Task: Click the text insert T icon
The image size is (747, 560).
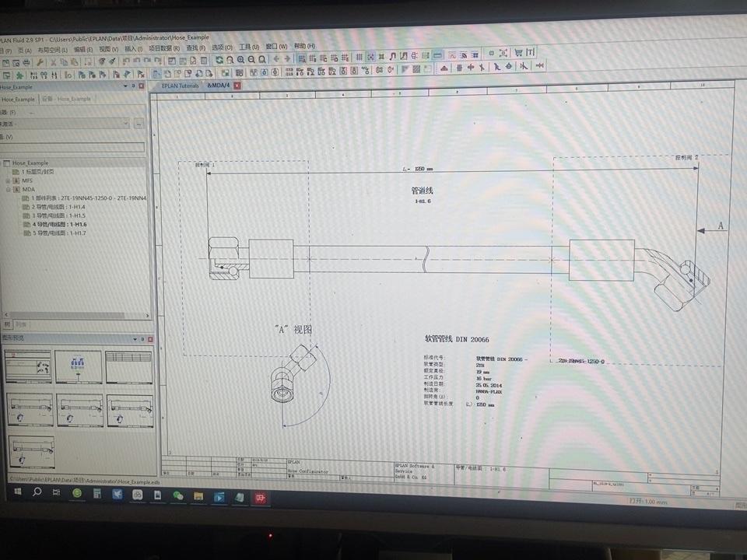Action: [x=531, y=52]
